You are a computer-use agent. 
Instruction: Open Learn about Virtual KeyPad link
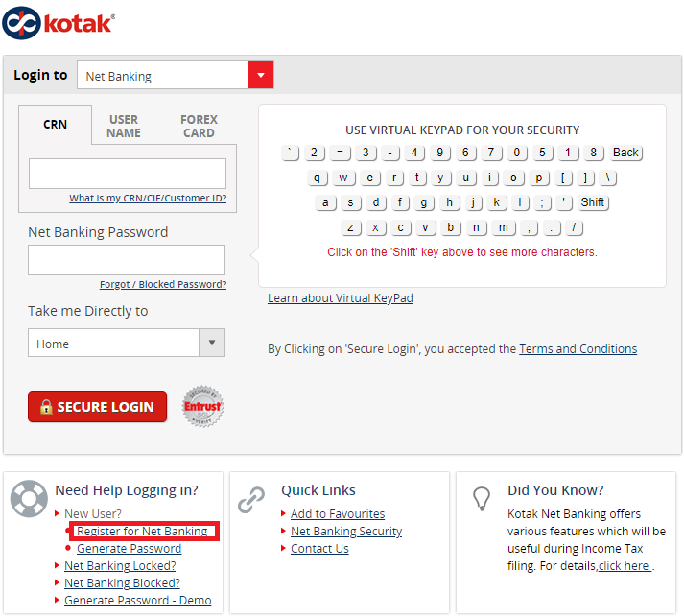point(341,298)
